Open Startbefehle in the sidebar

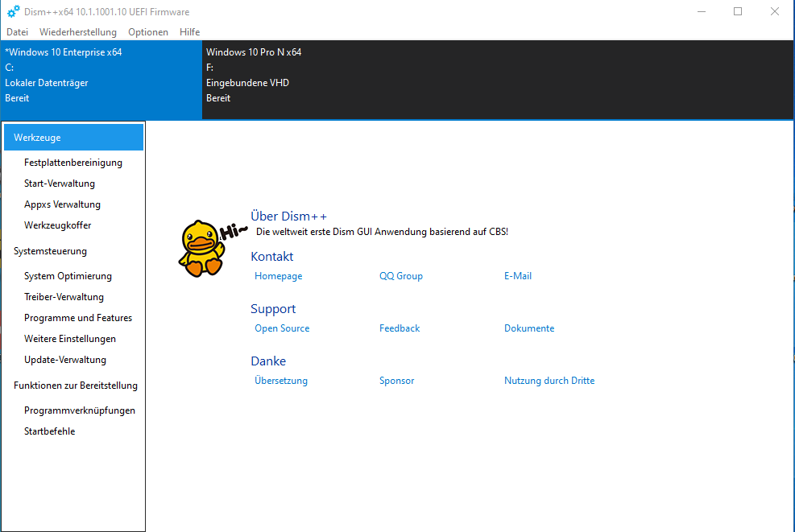pyautogui.click(x=50, y=431)
